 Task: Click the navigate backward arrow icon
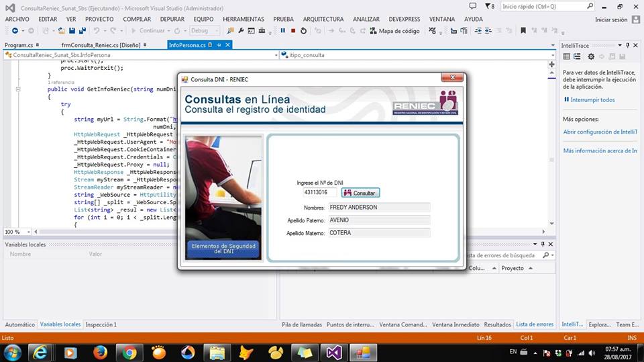[x=15, y=31]
